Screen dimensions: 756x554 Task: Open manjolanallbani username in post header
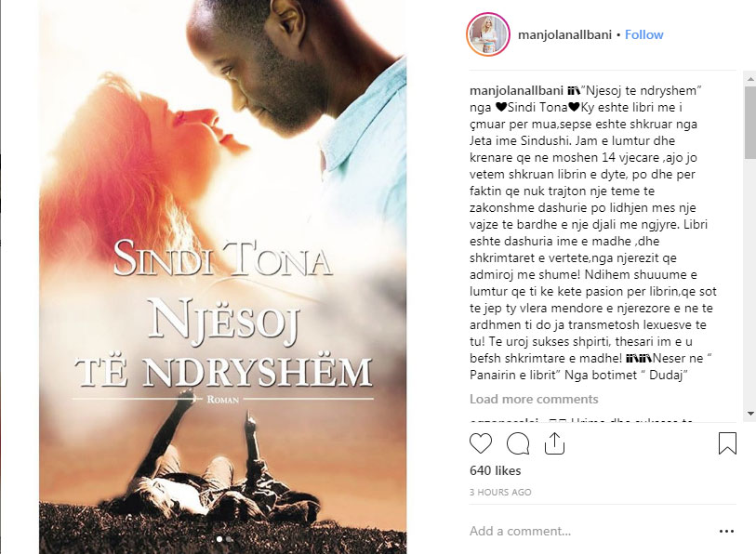(x=564, y=34)
